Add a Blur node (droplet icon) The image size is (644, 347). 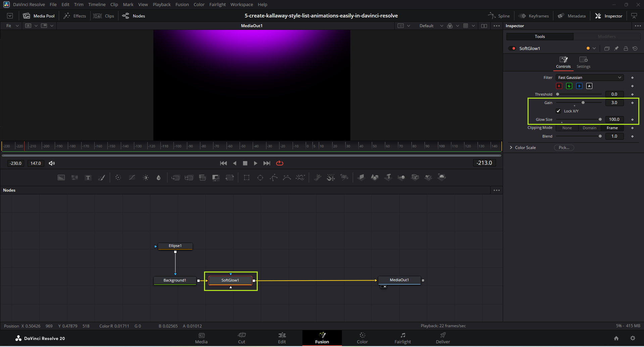click(159, 178)
